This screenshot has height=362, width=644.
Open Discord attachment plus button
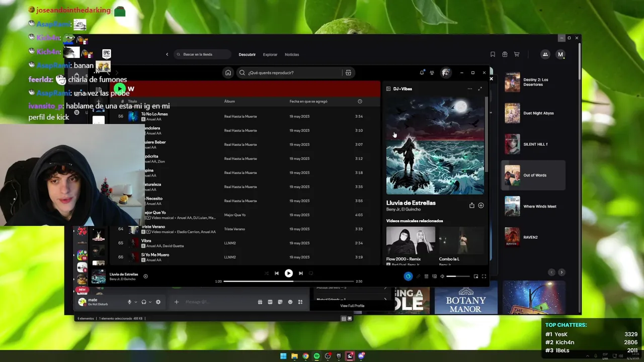pyautogui.click(x=176, y=302)
